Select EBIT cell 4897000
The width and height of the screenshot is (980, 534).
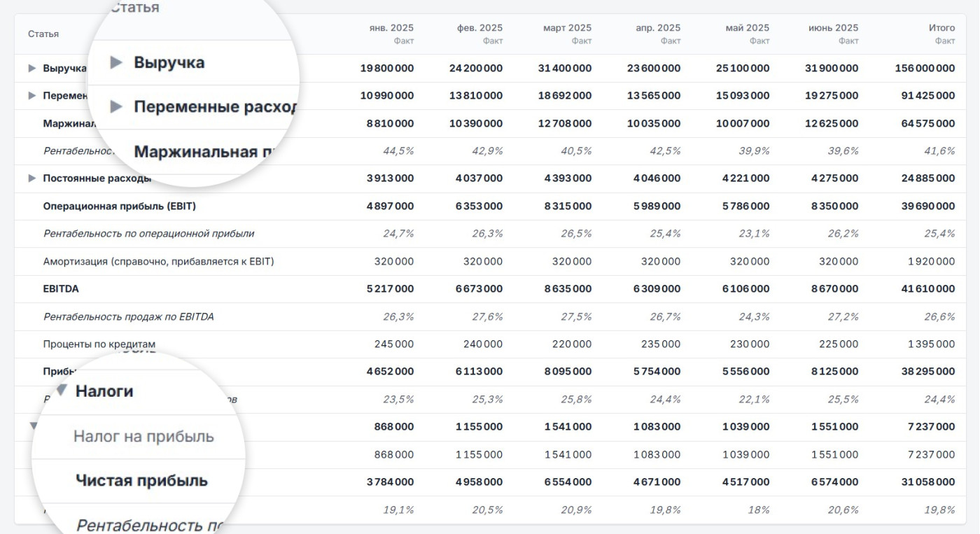click(x=390, y=206)
